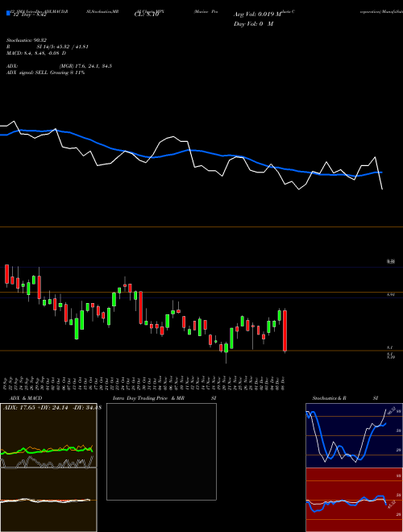
Task: Click the 'Day Vol: 0 M' label
Action: click(x=253, y=23)
